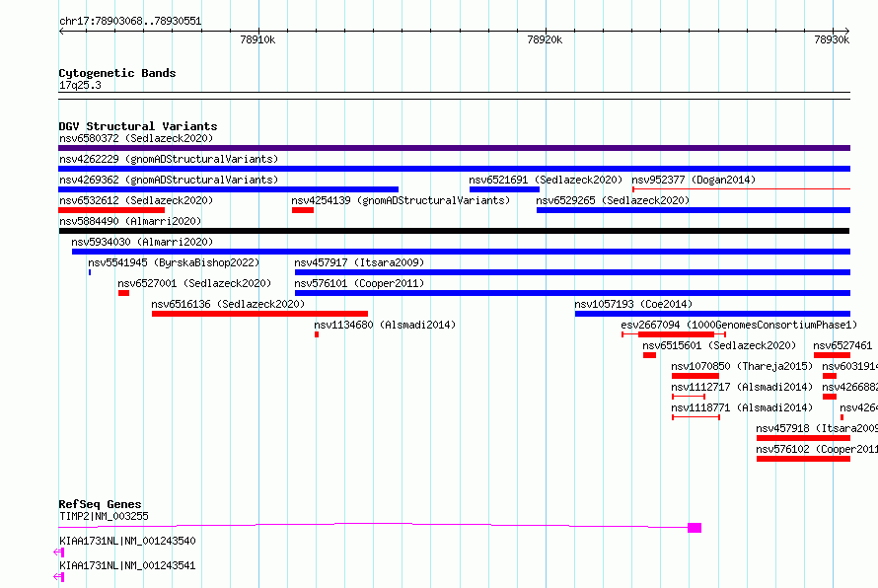
Task: Click nsv576102 (Cooper2011) label
Action: [x=817, y=449]
